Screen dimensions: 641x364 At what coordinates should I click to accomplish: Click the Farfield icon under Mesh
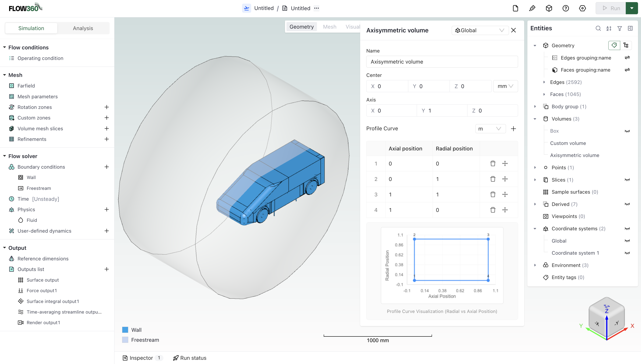click(x=11, y=86)
